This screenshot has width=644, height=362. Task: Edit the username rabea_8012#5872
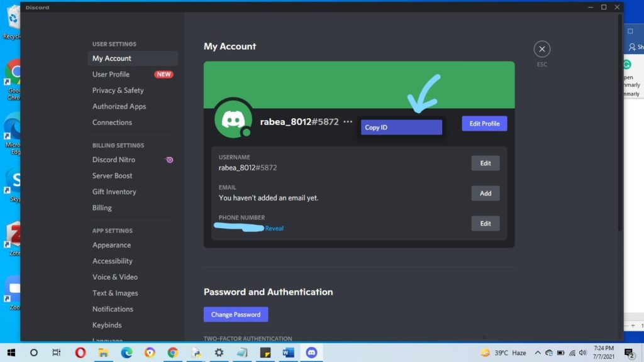pos(485,163)
